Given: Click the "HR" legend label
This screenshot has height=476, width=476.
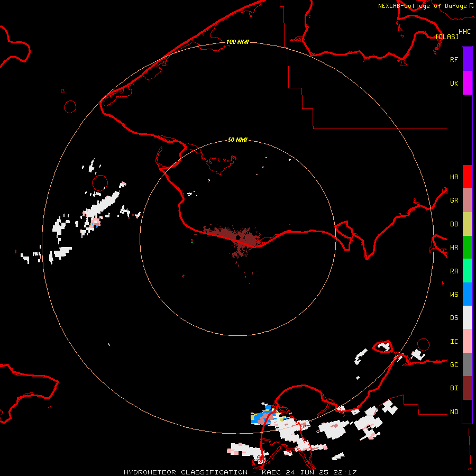Looking at the screenshot, I should (x=454, y=248).
